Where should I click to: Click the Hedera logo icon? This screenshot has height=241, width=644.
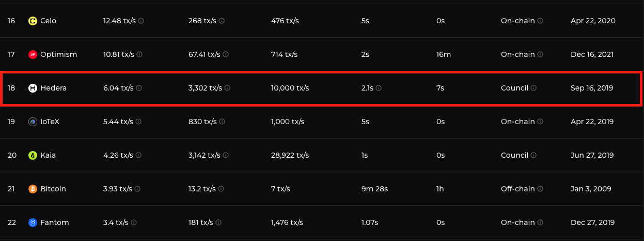33,88
